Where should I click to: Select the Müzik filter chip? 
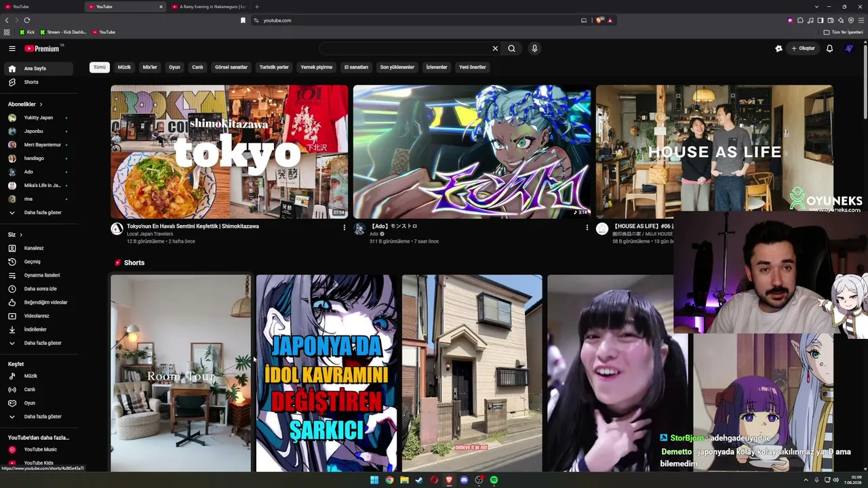pos(124,67)
